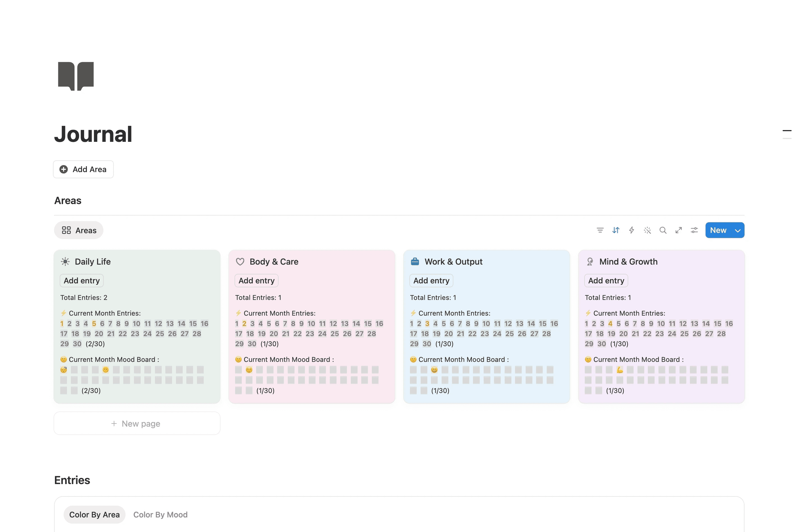793x532 pixels.
Task: Click the Journal page title
Action: (93, 134)
